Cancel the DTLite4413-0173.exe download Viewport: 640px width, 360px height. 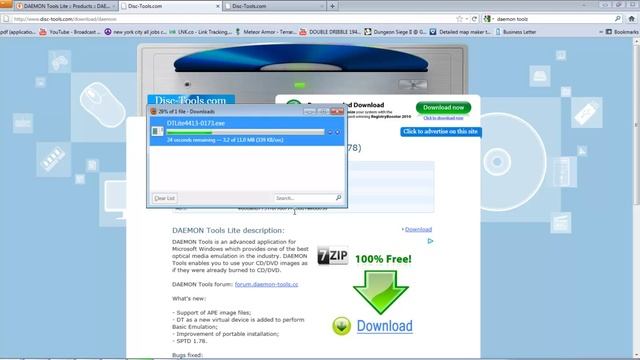pos(338,132)
